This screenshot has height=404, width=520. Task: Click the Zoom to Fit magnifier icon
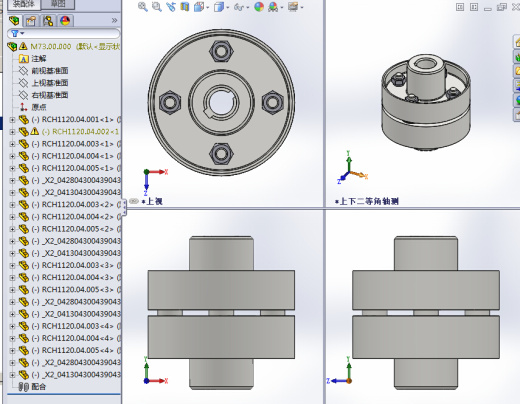tap(143, 7)
